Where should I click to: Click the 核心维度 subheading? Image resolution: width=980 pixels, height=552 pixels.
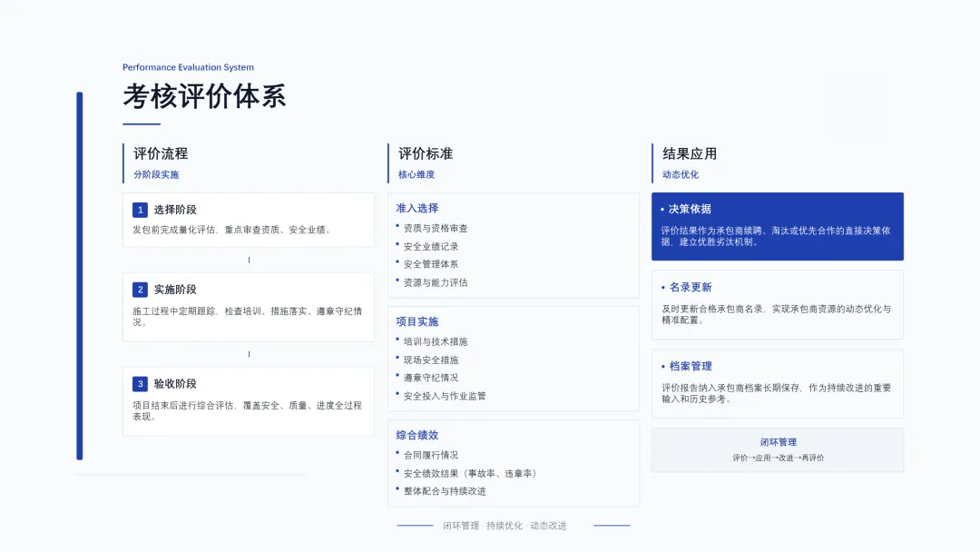coord(416,174)
